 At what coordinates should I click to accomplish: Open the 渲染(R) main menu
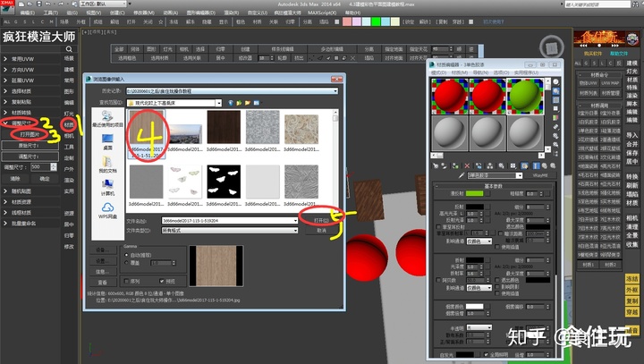pos(232,13)
